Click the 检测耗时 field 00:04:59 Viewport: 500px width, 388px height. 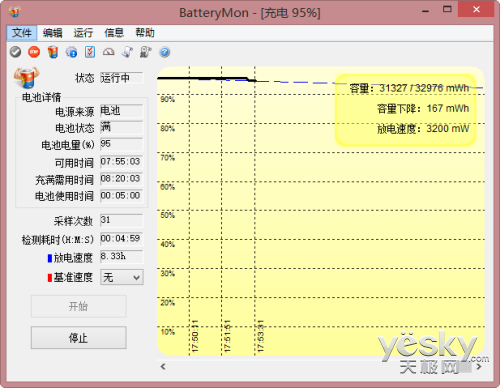(122, 239)
